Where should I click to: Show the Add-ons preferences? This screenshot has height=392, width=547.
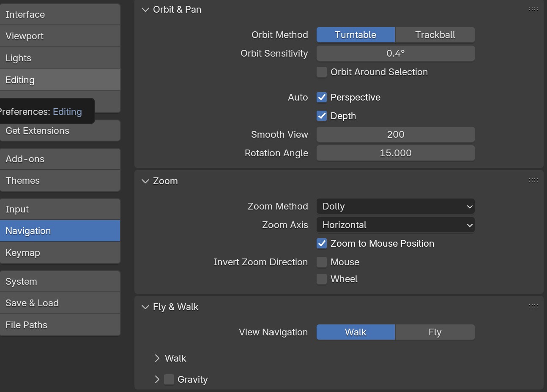(60, 159)
